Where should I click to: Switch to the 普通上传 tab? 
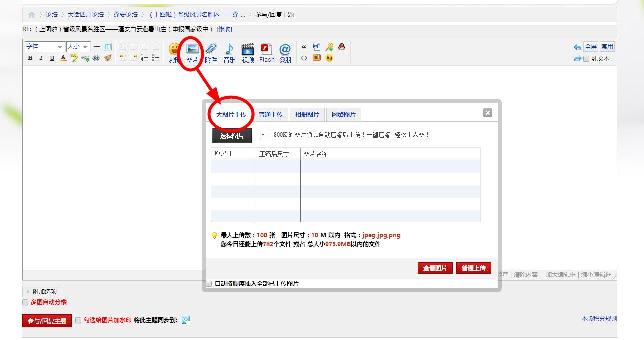271,115
